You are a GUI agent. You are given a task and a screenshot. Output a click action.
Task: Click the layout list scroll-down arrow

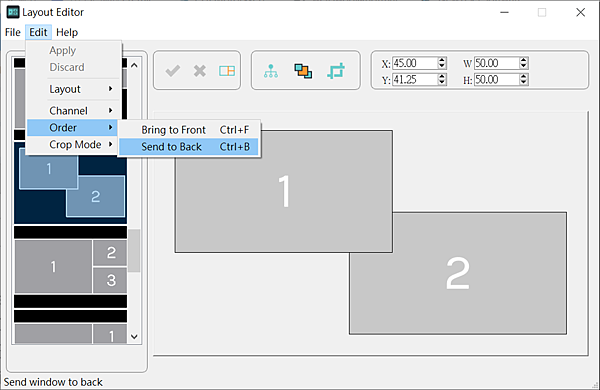tap(134, 337)
